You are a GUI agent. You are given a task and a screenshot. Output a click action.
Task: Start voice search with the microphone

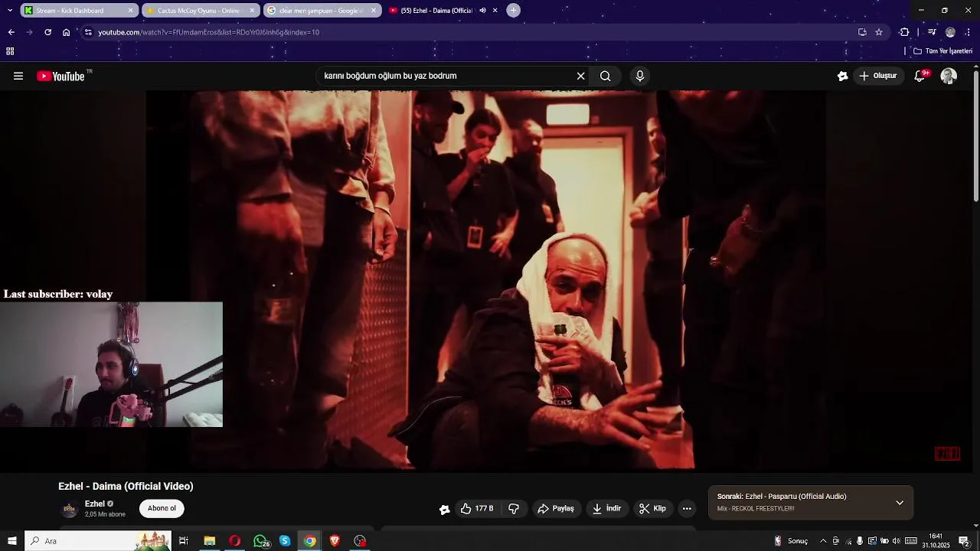coord(640,76)
